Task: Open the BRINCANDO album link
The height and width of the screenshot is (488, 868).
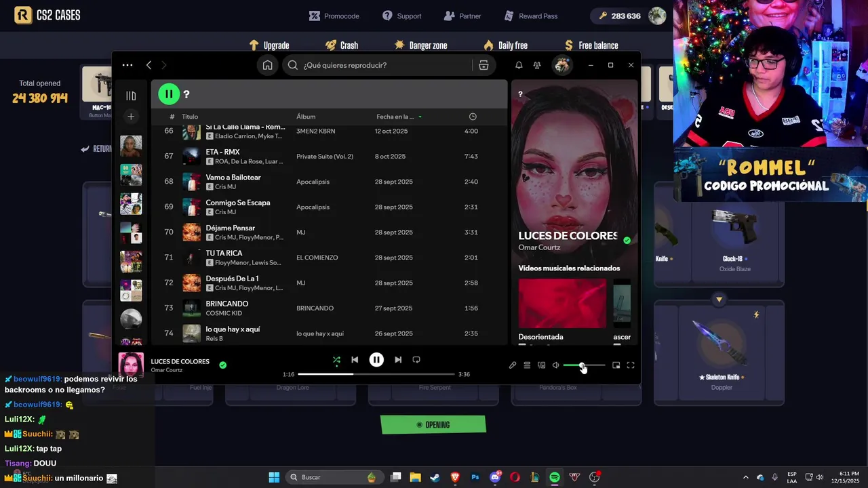Action: [315, 308]
